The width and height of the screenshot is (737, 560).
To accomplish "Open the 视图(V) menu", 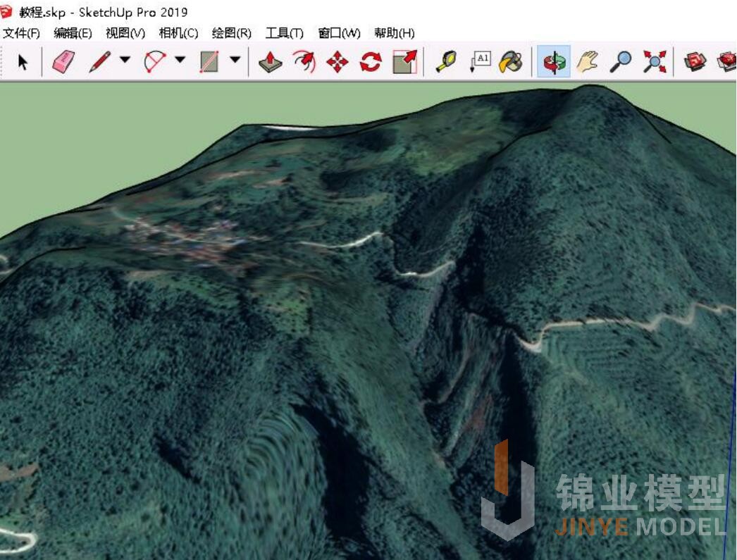I will tap(125, 33).
